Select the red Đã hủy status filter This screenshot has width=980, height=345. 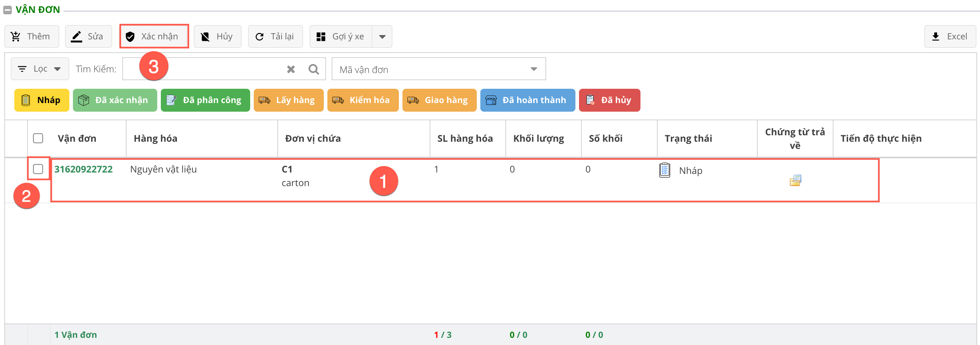[x=609, y=100]
